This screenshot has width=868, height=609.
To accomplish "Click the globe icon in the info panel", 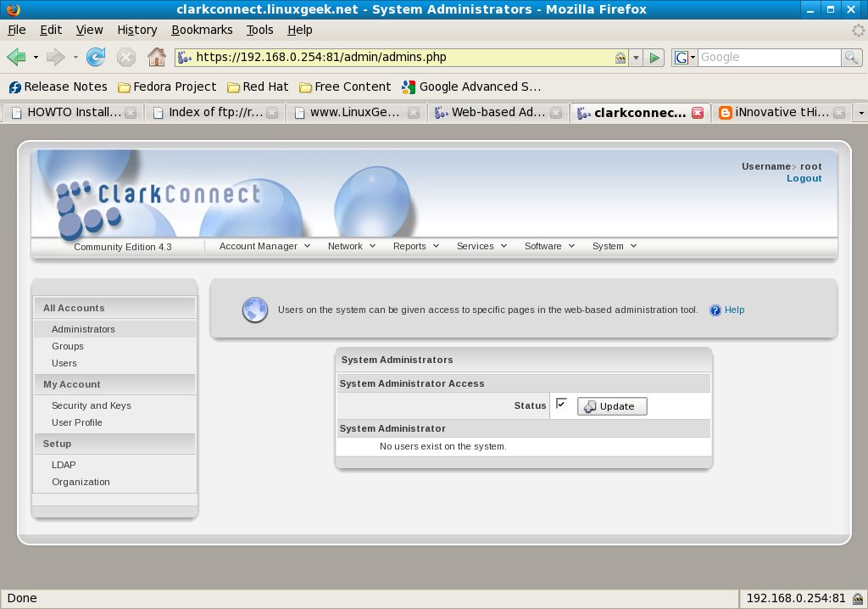I will coord(254,310).
